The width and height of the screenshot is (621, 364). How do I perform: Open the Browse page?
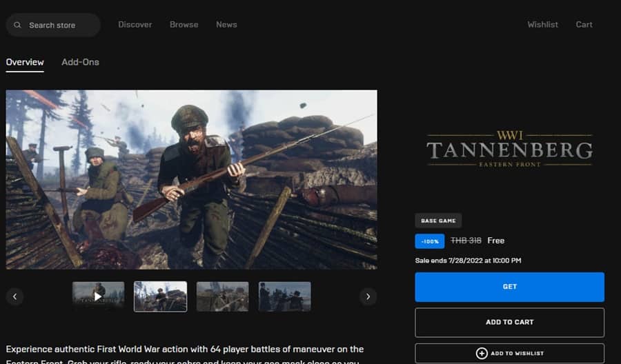184,25
